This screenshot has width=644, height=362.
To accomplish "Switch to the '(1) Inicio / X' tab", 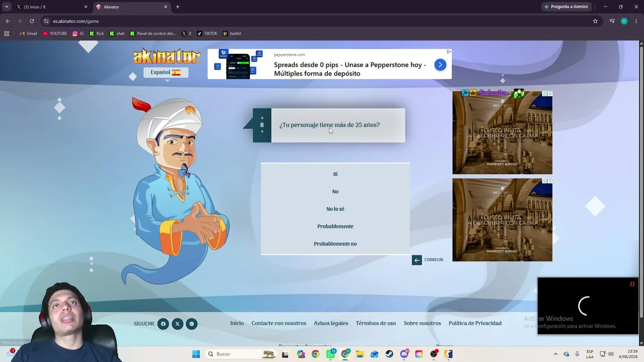I will click(x=52, y=7).
